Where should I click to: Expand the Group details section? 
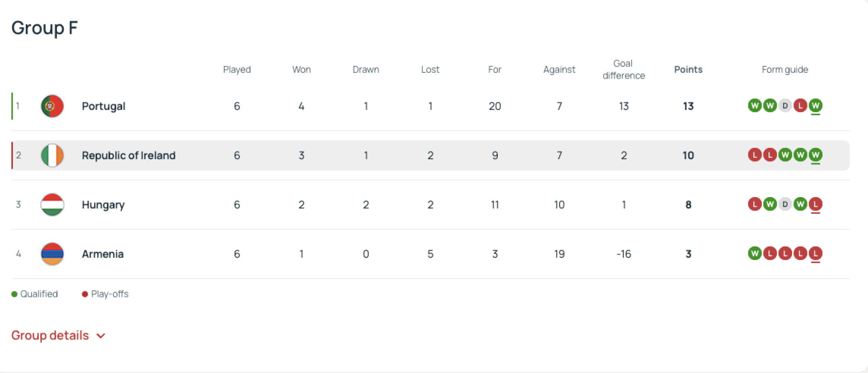(50, 335)
